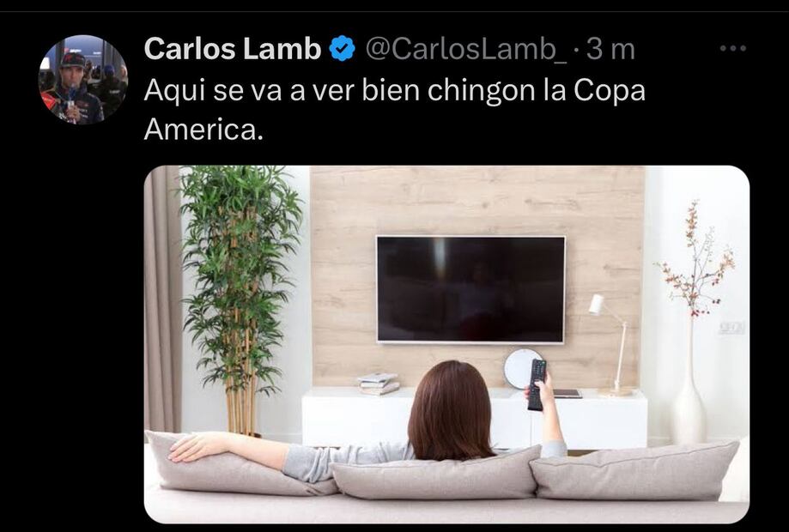The height and width of the screenshot is (532, 789).
Task: Click the display name Carlos Lamb
Action: coord(233,49)
